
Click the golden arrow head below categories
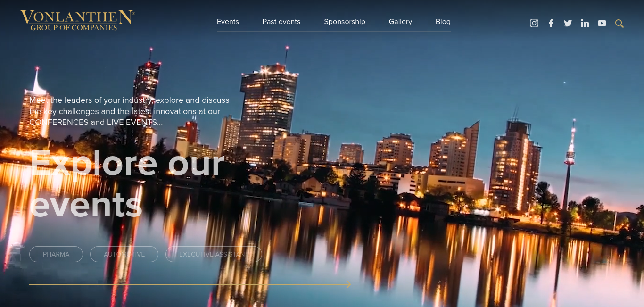[x=348, y=284]
